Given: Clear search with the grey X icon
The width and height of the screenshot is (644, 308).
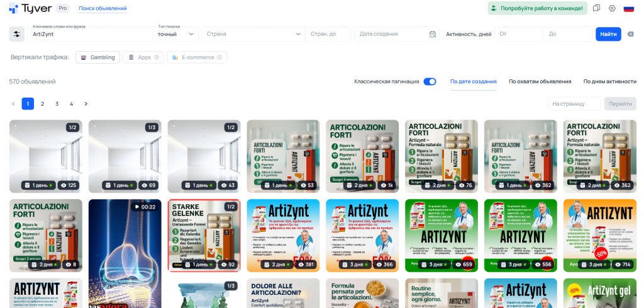Looking at the screenshot, I should coord(630,34).
